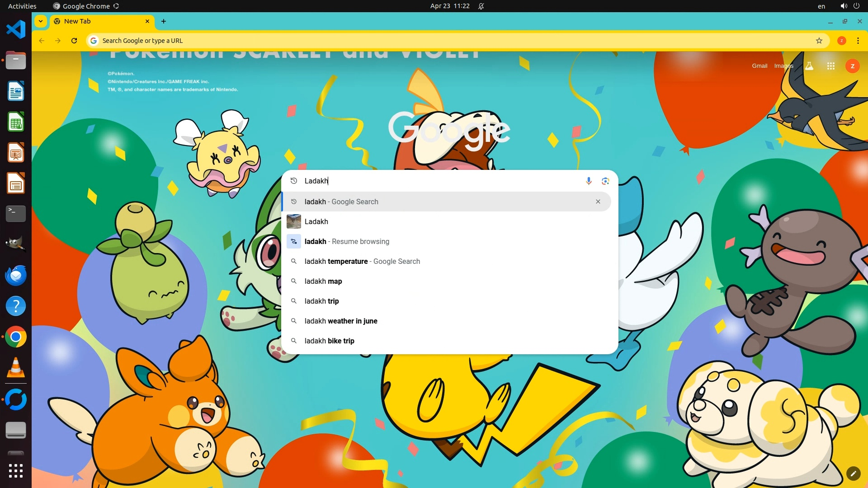Open a new tab with plus button

164,21
